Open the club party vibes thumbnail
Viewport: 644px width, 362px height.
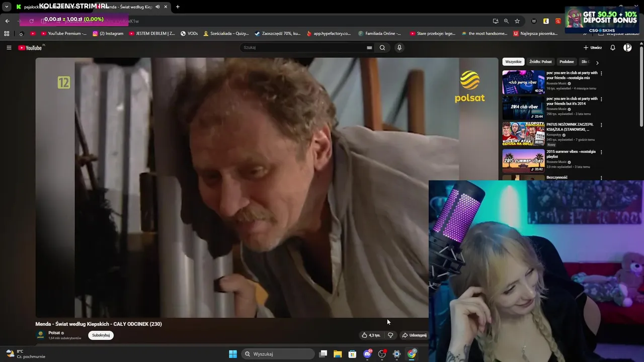click(523, 82)
